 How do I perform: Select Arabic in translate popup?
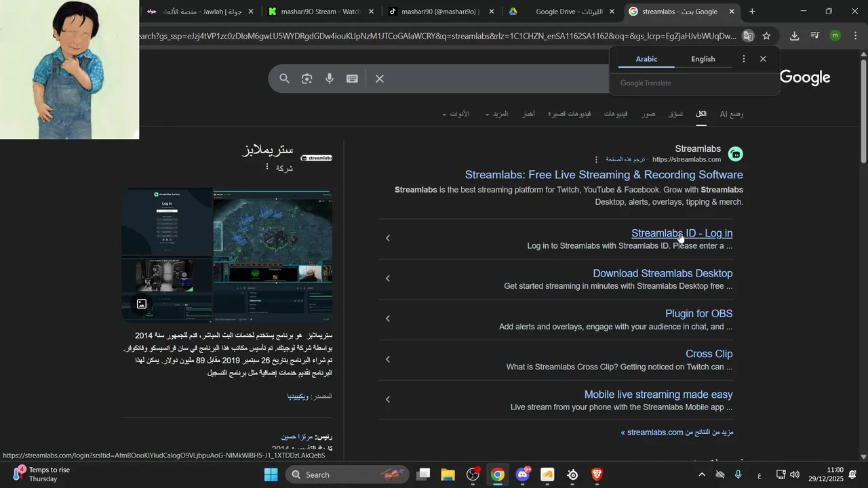[646, 59]
